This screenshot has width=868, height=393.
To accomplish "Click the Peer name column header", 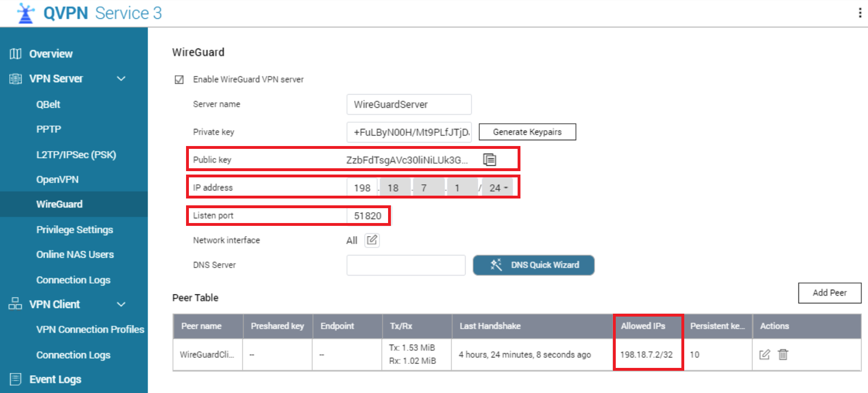I will 208,326.
